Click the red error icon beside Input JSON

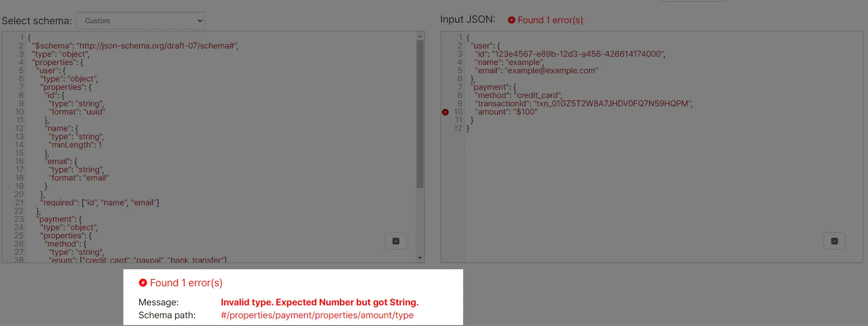(511, 20)
